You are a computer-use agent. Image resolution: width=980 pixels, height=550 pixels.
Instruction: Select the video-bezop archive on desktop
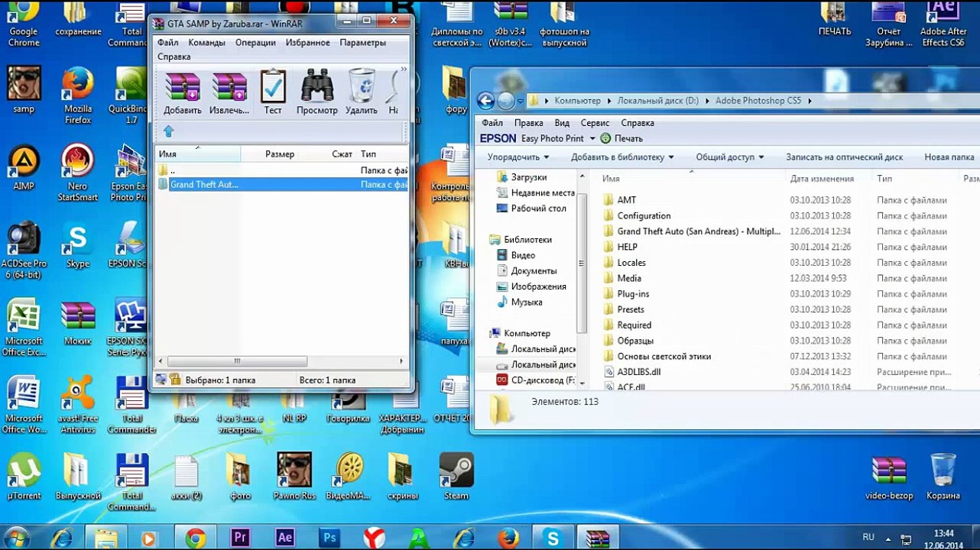pyautogui.click(x=890, y=477)
